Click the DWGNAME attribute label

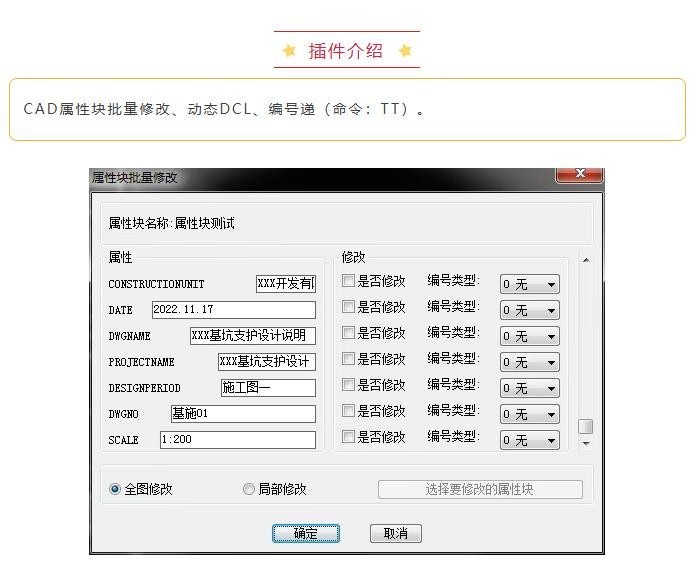click(x=129, y=336)
